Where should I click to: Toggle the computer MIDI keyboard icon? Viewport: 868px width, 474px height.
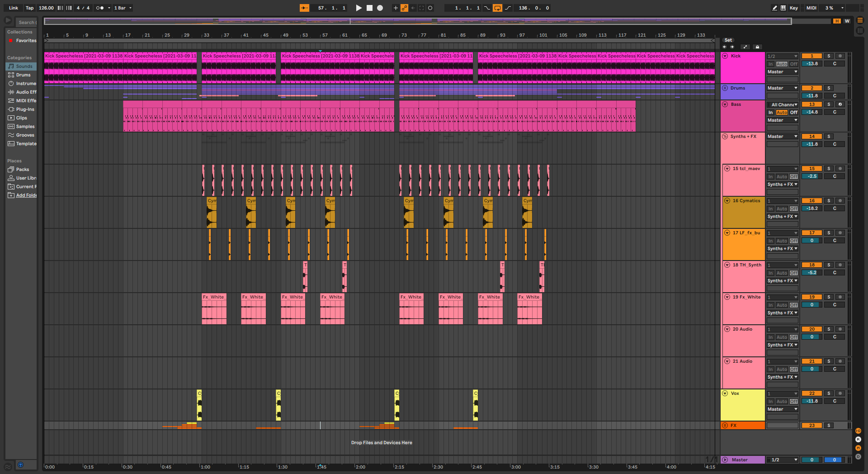click(x=783, y=8)
